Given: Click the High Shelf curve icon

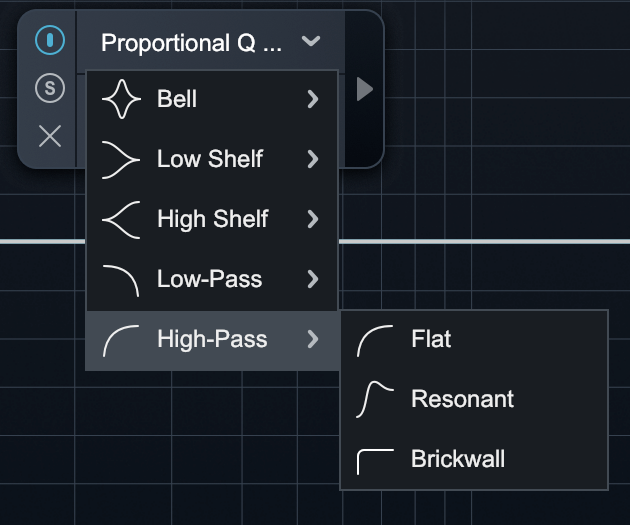Looking at the screenshot, I should point(122,219).
